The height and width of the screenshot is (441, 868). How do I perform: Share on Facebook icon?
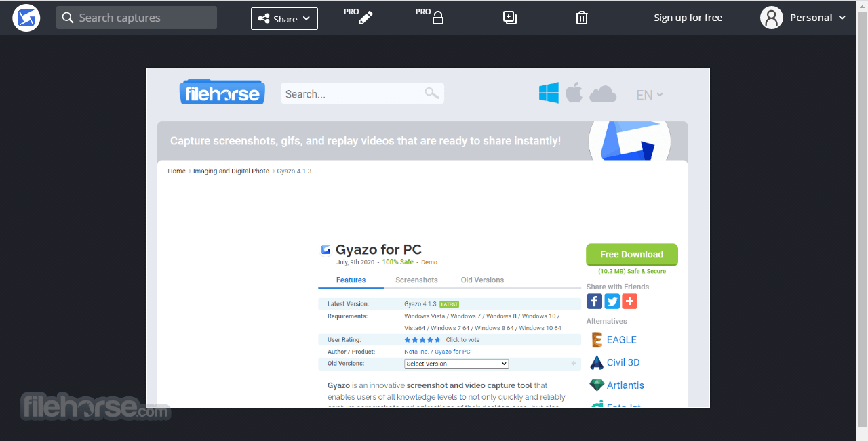594,301
